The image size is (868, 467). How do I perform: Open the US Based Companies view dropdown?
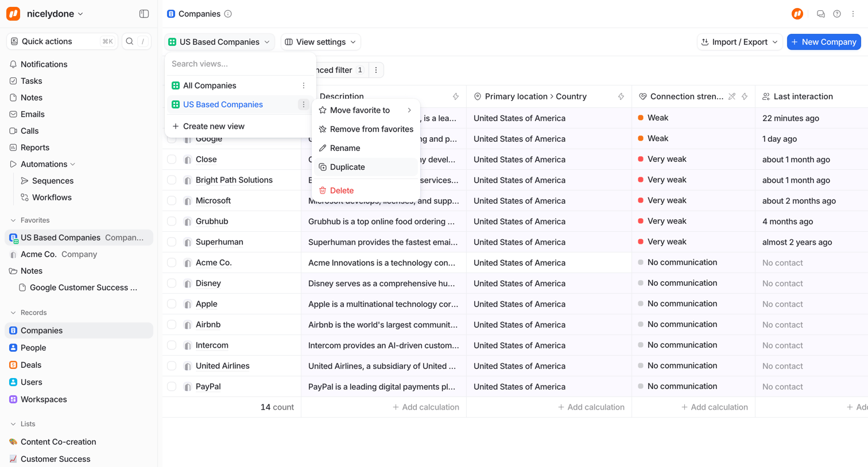click(x=219, y=42)
